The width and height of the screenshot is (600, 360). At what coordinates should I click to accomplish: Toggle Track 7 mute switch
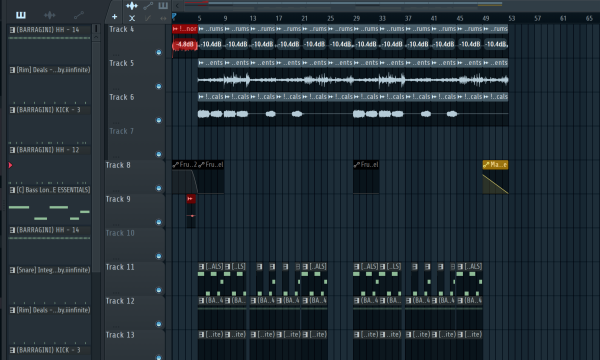click(159, 154)
